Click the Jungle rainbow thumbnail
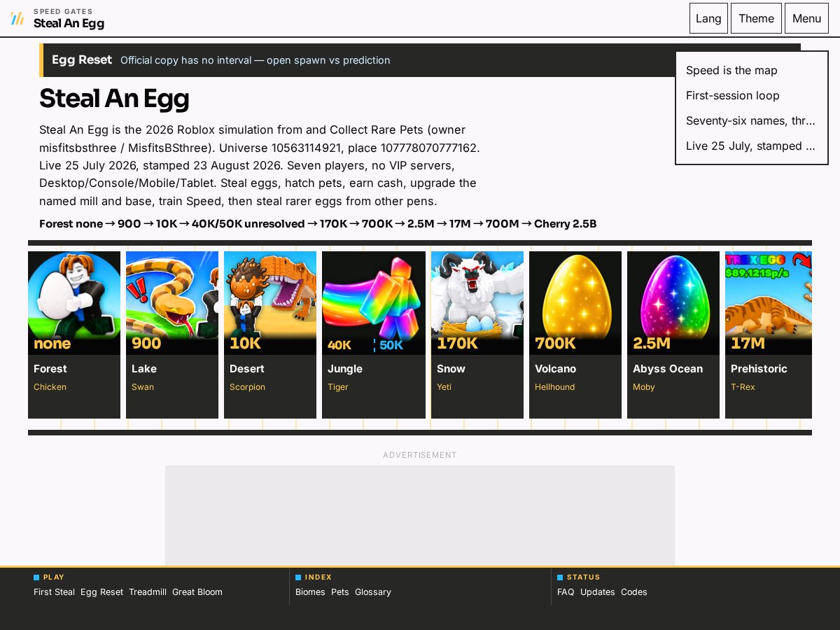 point(374,302)
